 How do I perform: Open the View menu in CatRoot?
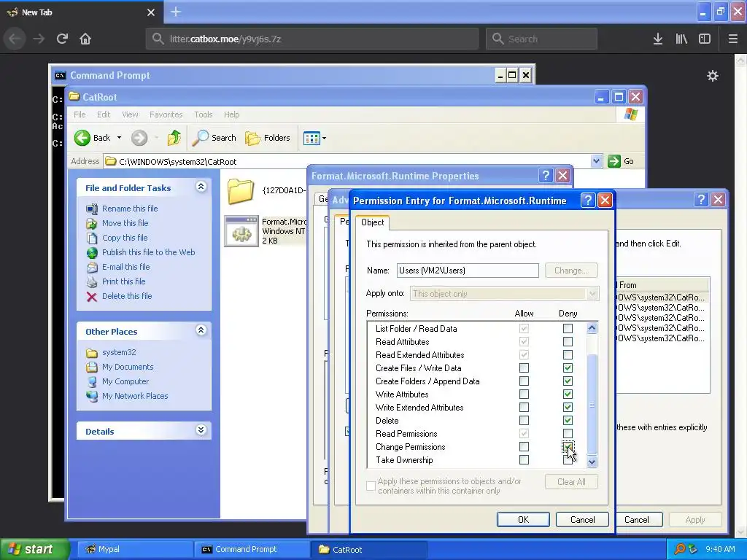(x=130, y=114)
